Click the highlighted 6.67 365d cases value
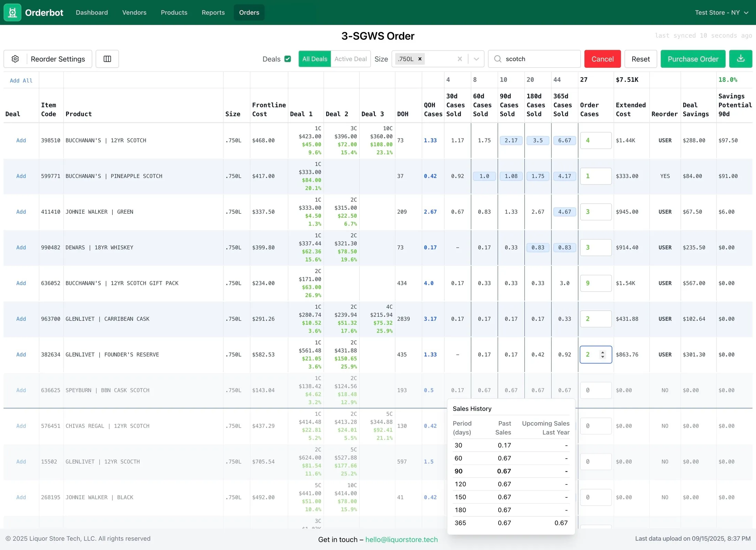The height and width of the screenshot is (550, 756). point(565,141)
